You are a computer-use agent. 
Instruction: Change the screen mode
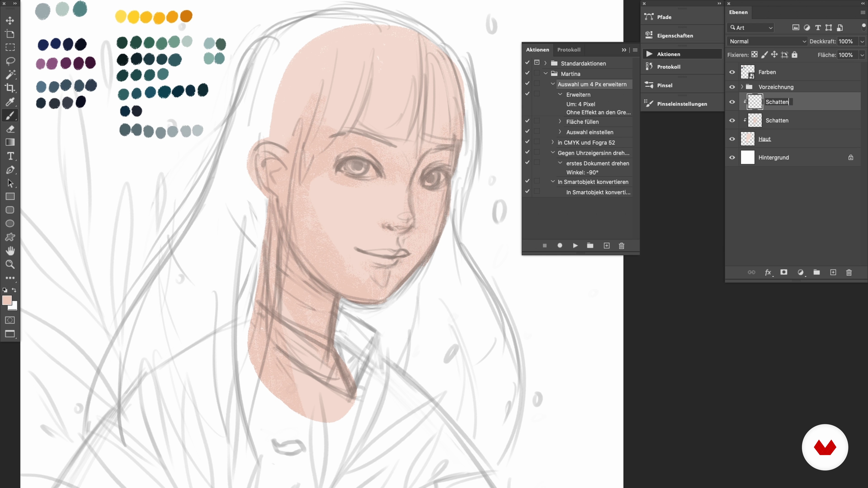[10, 334]
